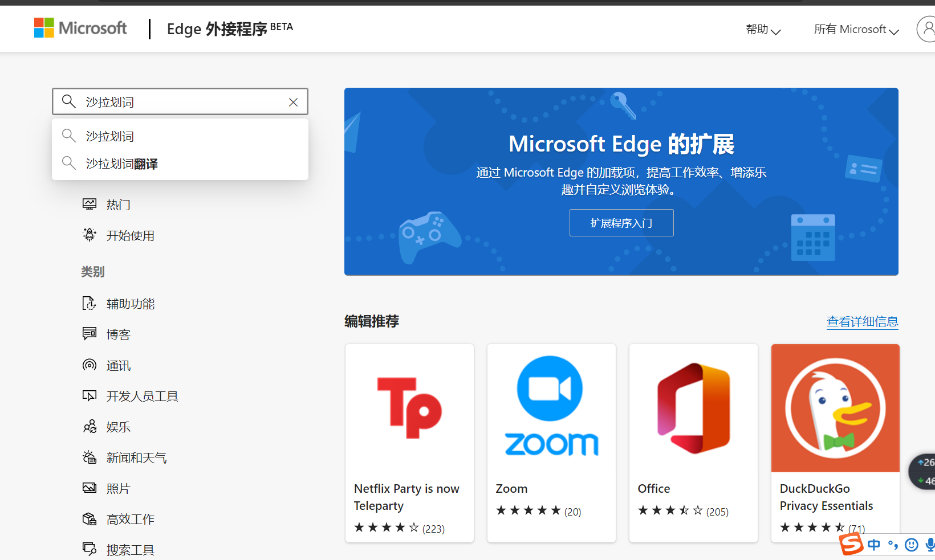Toggle Sogou Chinese/English input mode 中

[874, 545]
